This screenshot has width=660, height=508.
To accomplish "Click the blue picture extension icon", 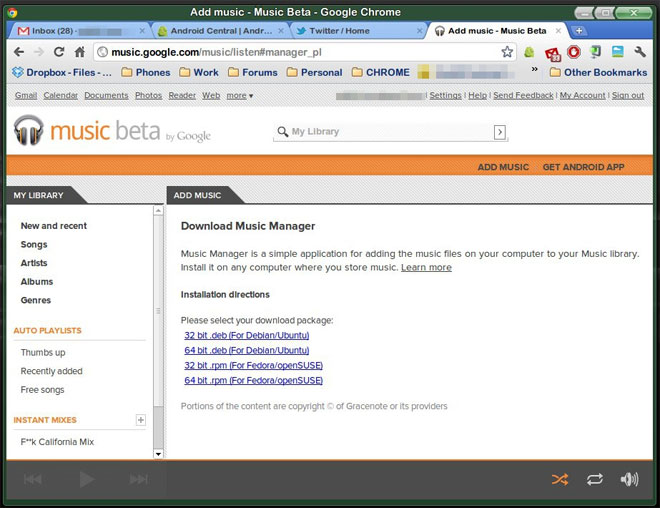I will point(617,52).
